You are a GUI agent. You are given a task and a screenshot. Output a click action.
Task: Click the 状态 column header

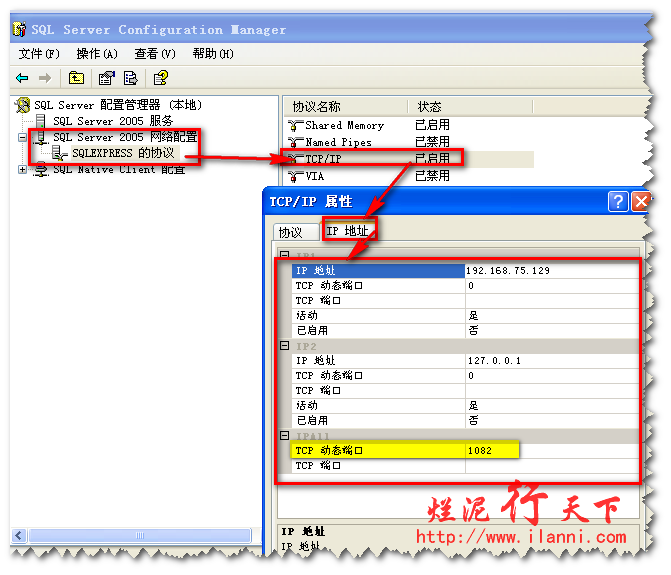tap(469, 106)
